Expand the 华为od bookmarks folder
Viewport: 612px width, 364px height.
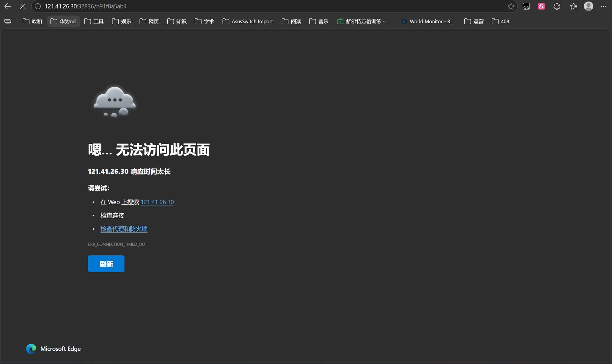point(63,21)
